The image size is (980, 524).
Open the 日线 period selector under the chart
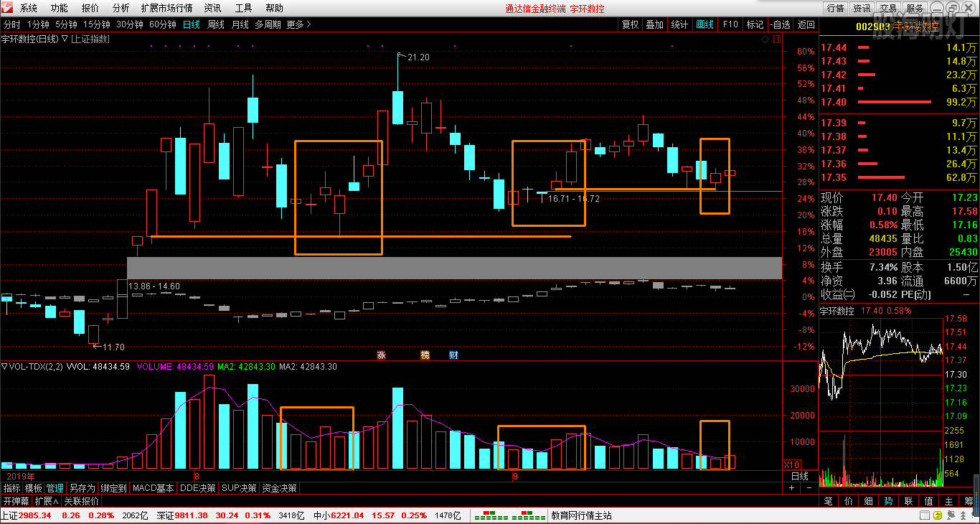click(x=799, y=476)
